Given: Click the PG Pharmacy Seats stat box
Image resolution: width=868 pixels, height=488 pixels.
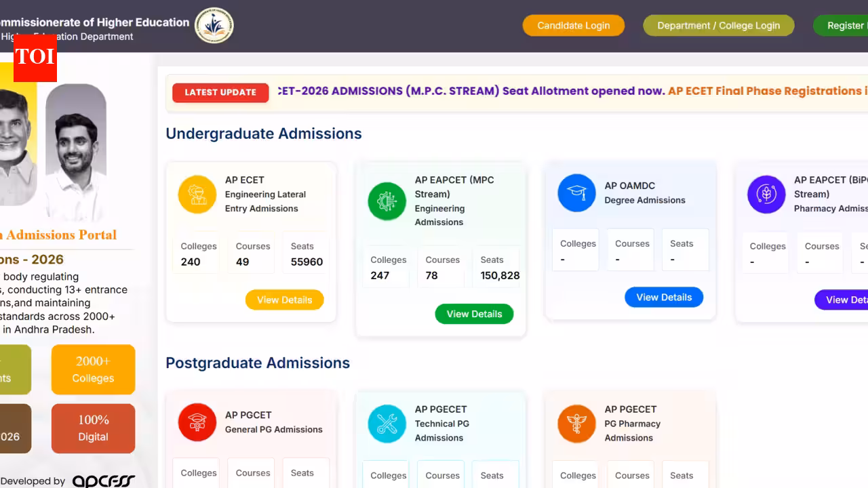Looking at the screenshot, I should (686, 474).
